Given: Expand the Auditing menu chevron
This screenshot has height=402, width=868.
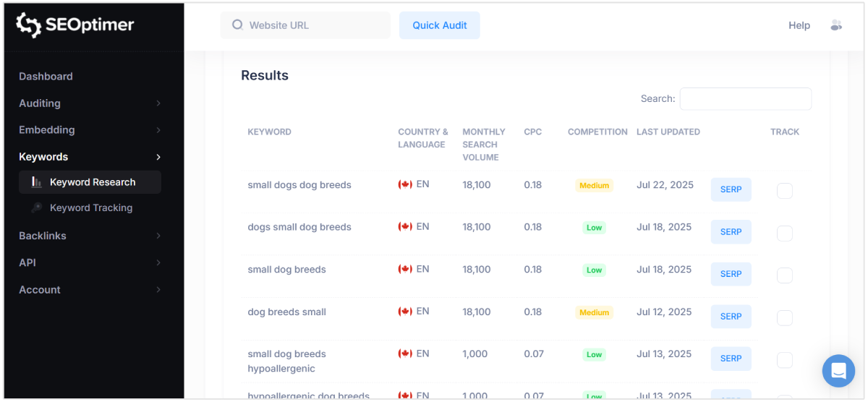Looking at the screenshot, I should 158,103.
